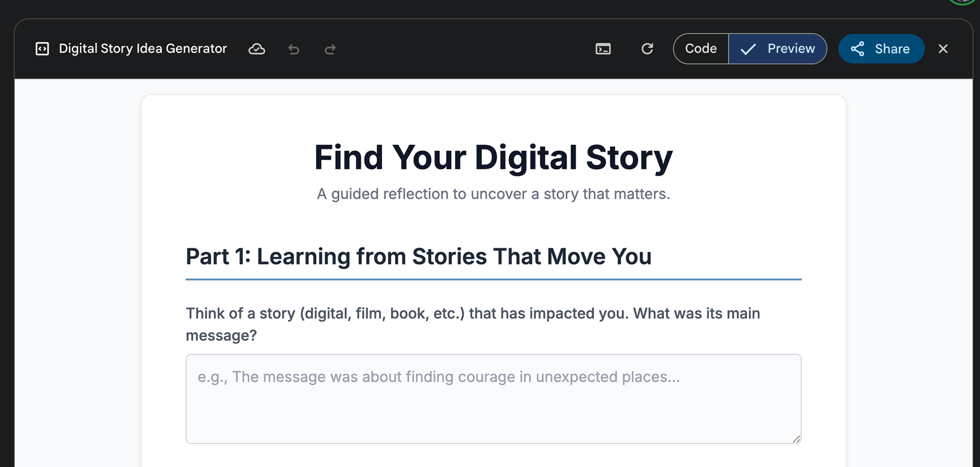Click the profile avatar at top right
Screen dimensions: 980x467
pyautogui.click(x=963, y=2)
